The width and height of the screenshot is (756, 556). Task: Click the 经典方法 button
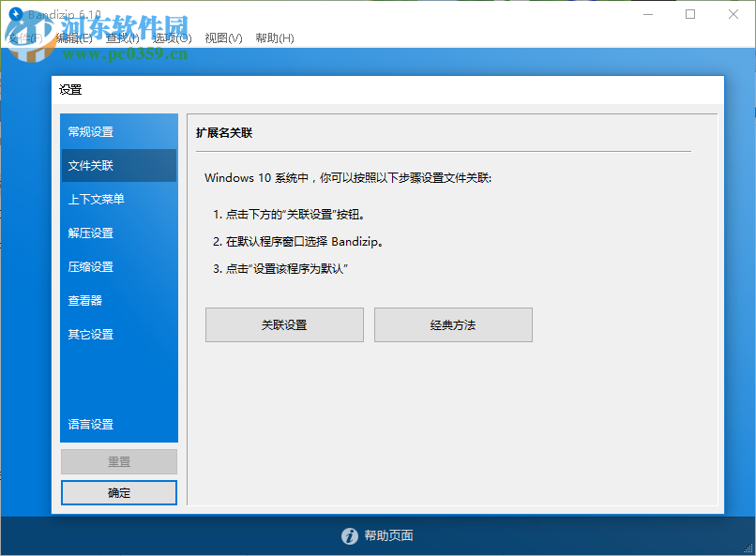coord(453,324)
